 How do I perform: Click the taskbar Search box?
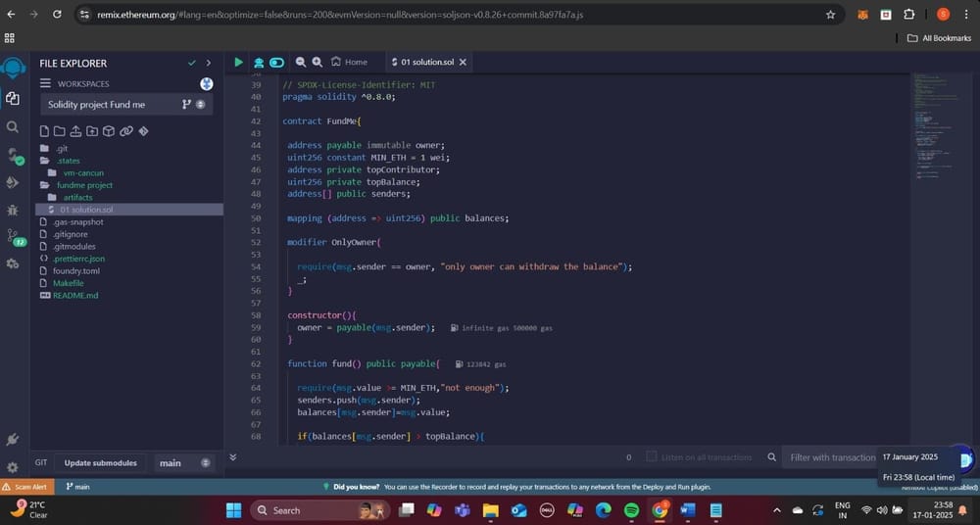tap(320, 510)
